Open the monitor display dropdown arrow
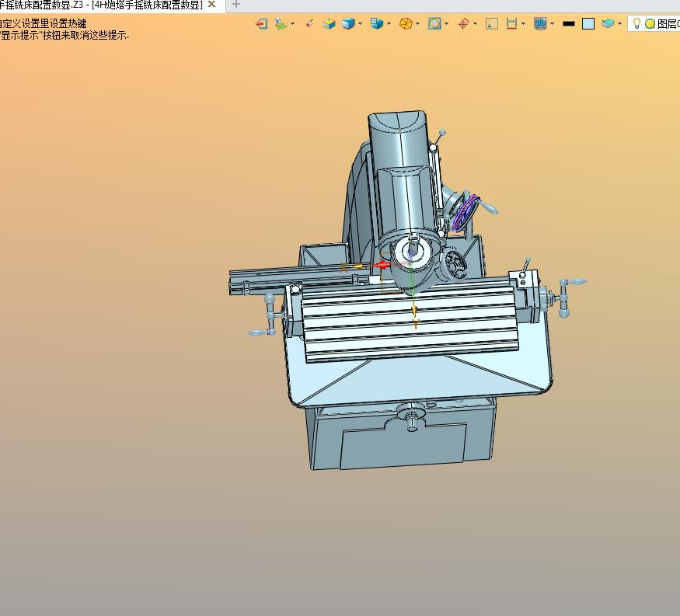Viewport: 680px width, 616px height. click(552, 23)
